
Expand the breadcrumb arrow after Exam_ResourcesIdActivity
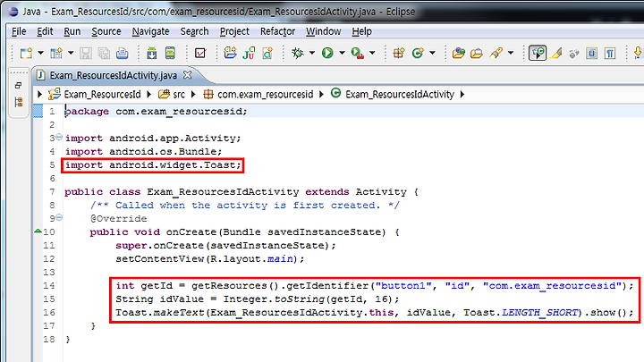462,95
